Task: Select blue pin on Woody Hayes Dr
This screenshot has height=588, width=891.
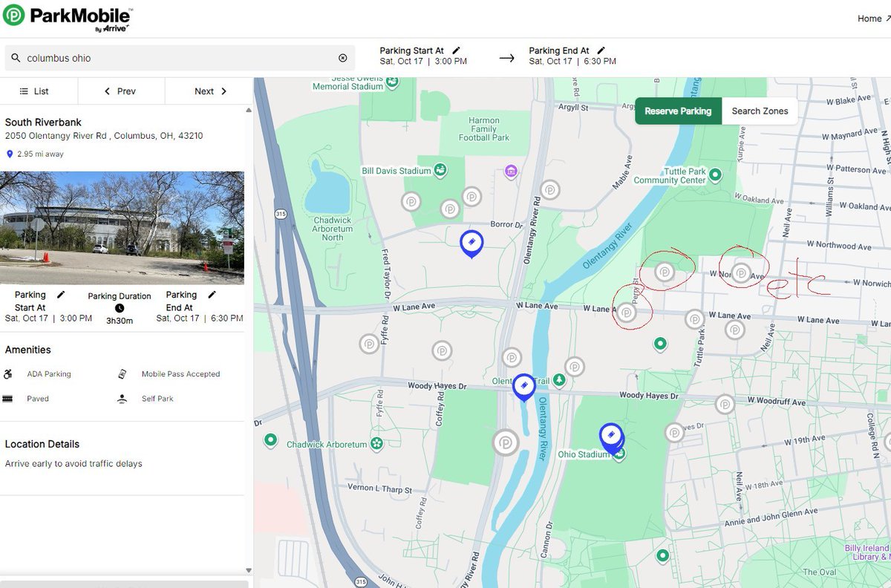Action: click(523, 387)
